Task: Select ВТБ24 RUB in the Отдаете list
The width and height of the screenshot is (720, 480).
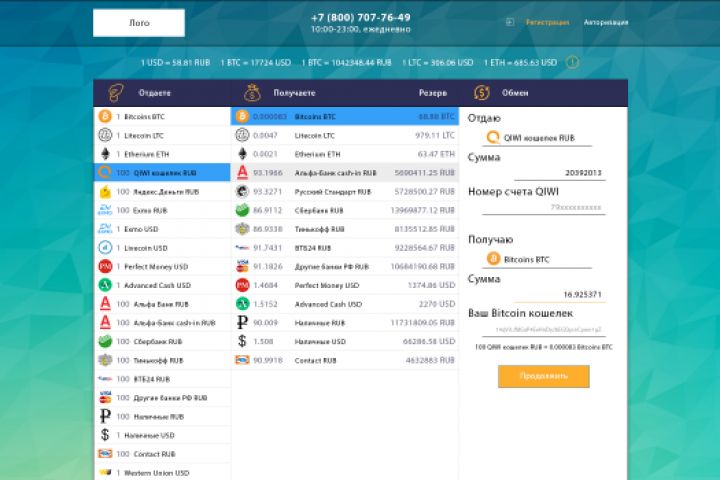Action: pyautogui.click(x=162, y=379)
